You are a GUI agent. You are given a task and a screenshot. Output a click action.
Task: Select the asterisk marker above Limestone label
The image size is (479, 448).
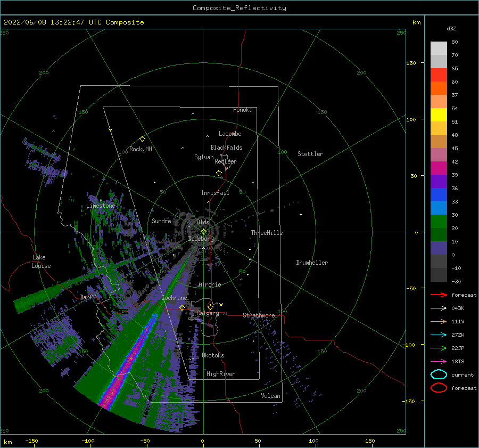tap(101, 201)
